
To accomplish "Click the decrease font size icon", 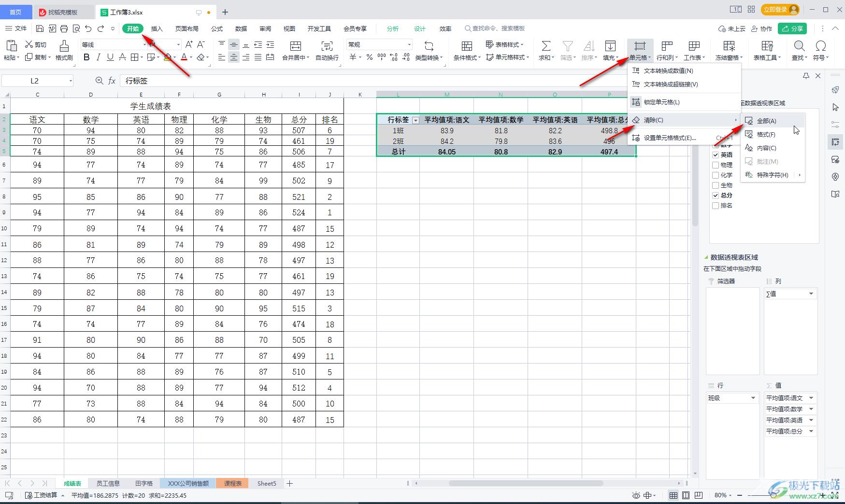I will (201, 44).
